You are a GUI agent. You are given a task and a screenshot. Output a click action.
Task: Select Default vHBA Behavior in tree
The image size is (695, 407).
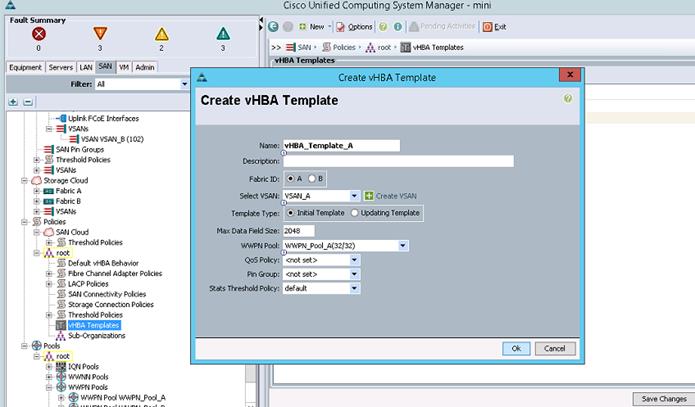[x=103, y=263]
